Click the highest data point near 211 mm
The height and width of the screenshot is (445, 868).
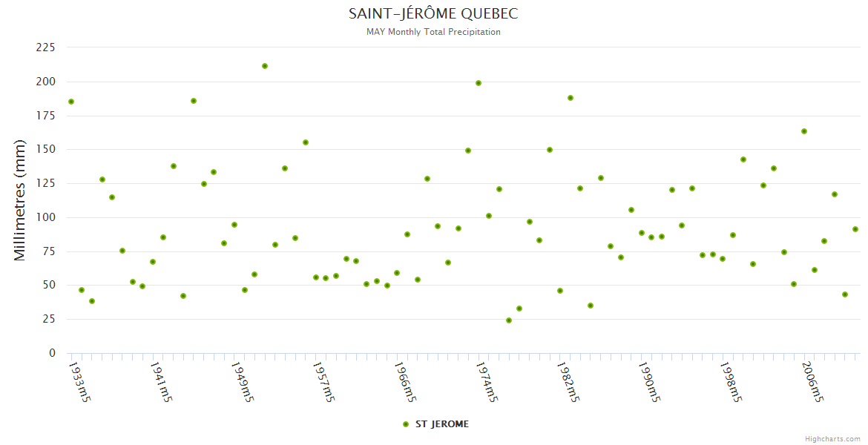265,66
